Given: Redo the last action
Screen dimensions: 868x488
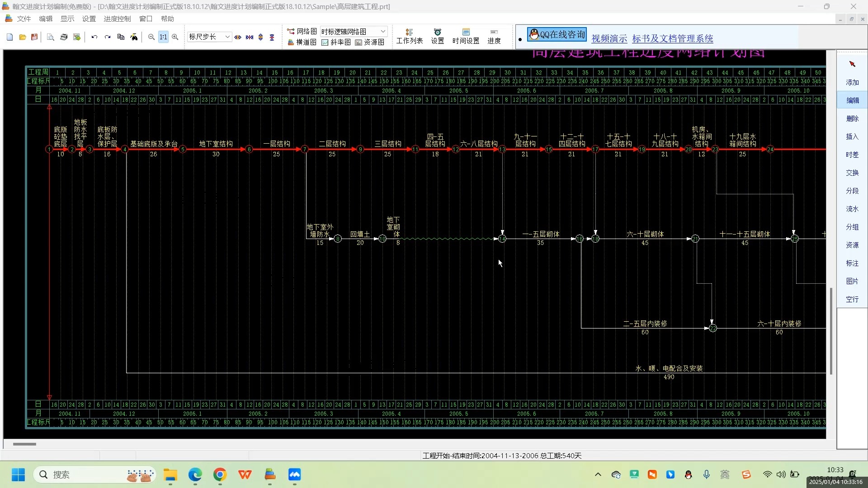Looking at the screenshot, I should pos(108,37).
